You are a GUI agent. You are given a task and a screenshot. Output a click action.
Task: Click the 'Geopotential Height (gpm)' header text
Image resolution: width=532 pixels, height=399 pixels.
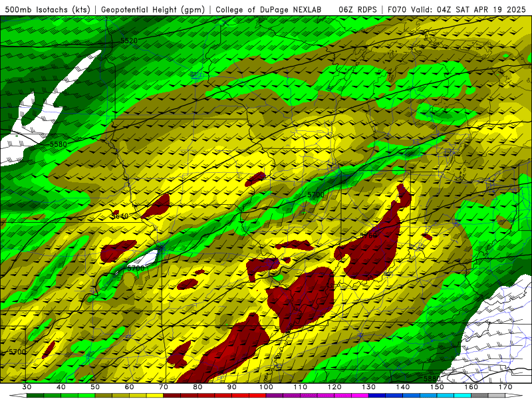click(153, 10)
